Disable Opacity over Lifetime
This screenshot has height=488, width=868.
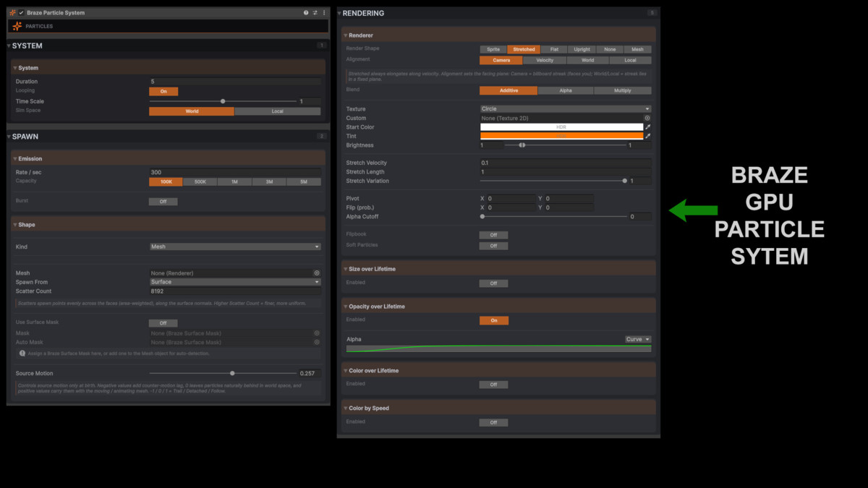tap(494, 320)
